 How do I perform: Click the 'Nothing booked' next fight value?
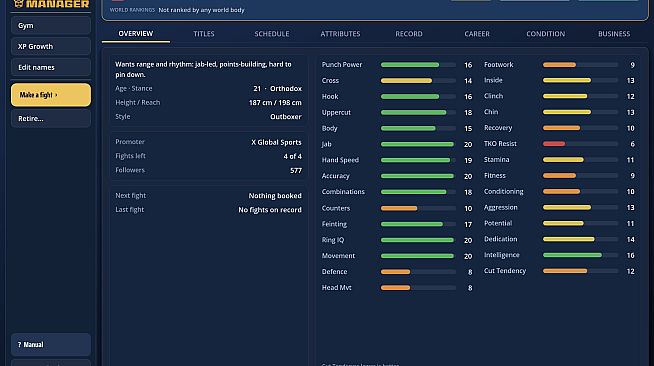pyautogui.click(x=275, y=196)
